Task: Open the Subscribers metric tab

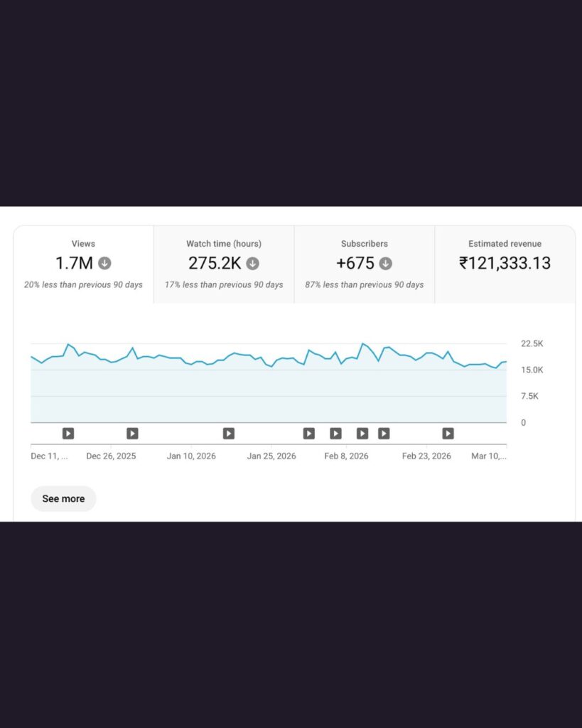Action: tap(365, 264)
